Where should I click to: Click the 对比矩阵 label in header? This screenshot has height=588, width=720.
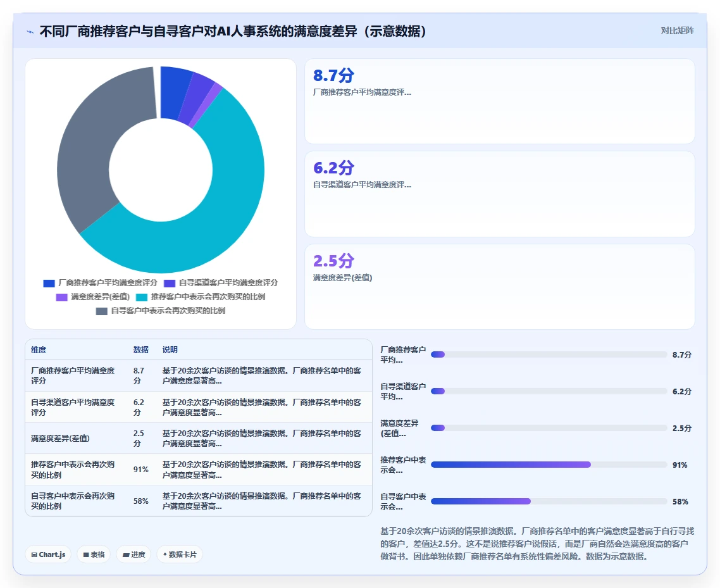pos(678,31)
